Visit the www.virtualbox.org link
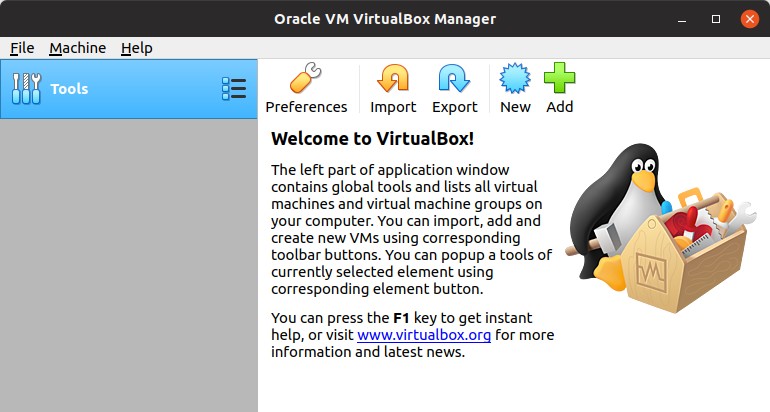Image resolution: width=770 pixels, height=412 pixels. 424,335
